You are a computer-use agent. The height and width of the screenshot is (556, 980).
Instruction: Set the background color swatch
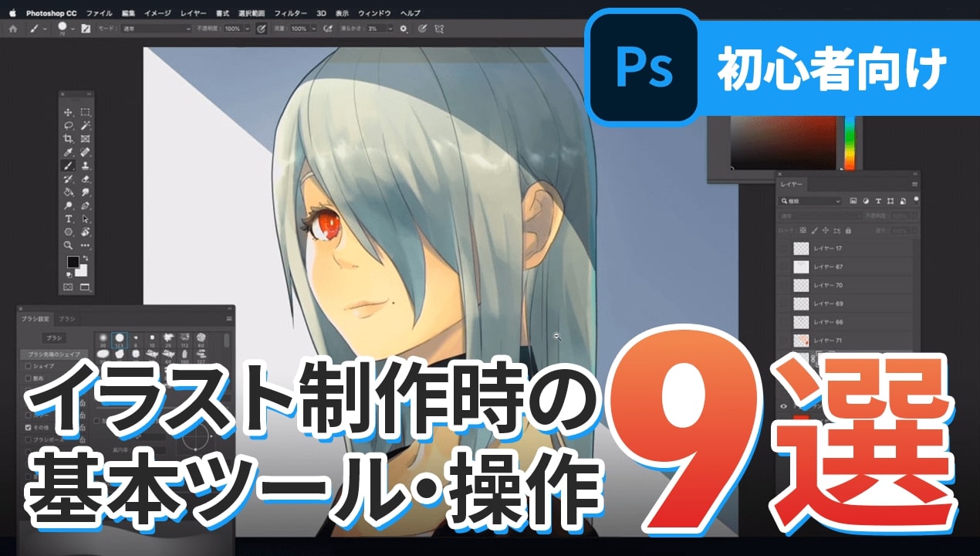coord(81,271)
